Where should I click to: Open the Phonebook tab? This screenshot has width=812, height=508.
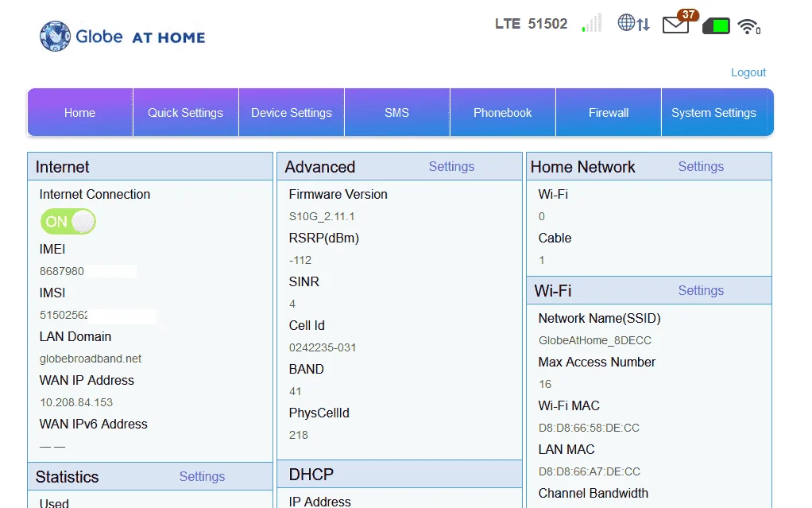pos(502,112)
